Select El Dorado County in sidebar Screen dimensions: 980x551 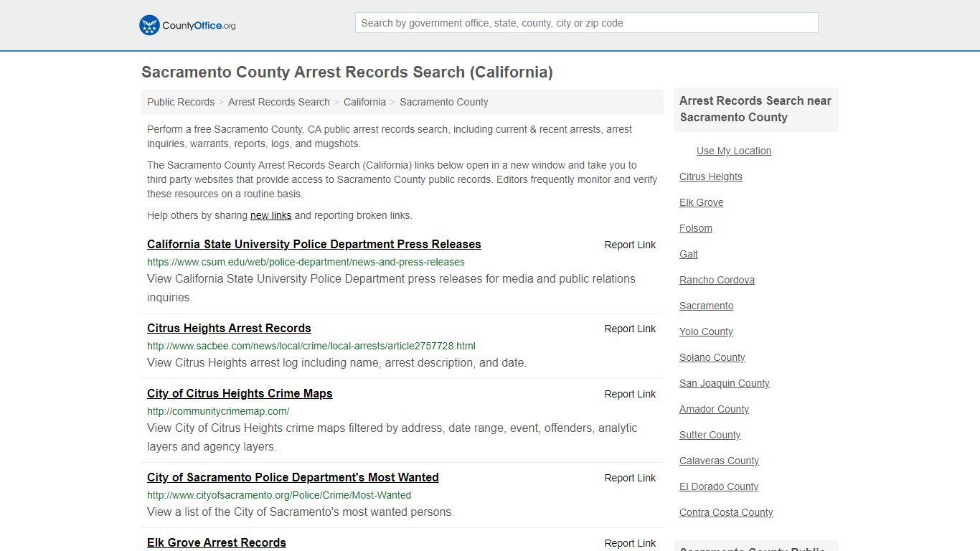pos(719,486)
